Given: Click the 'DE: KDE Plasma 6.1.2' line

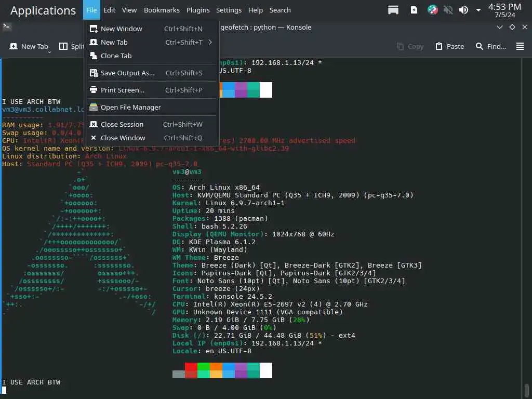Looking at the screenshot, I should [x=214, y=242].
